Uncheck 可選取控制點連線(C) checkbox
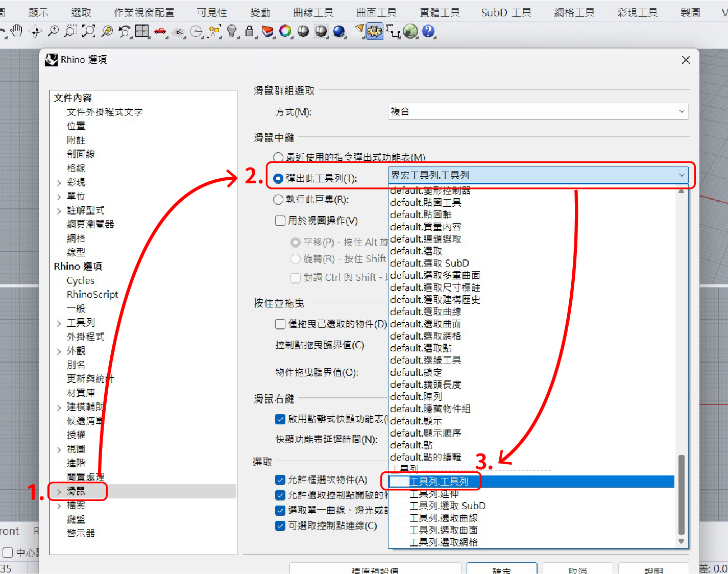Viewport: 728px width, 574px height. pos(280,526)
